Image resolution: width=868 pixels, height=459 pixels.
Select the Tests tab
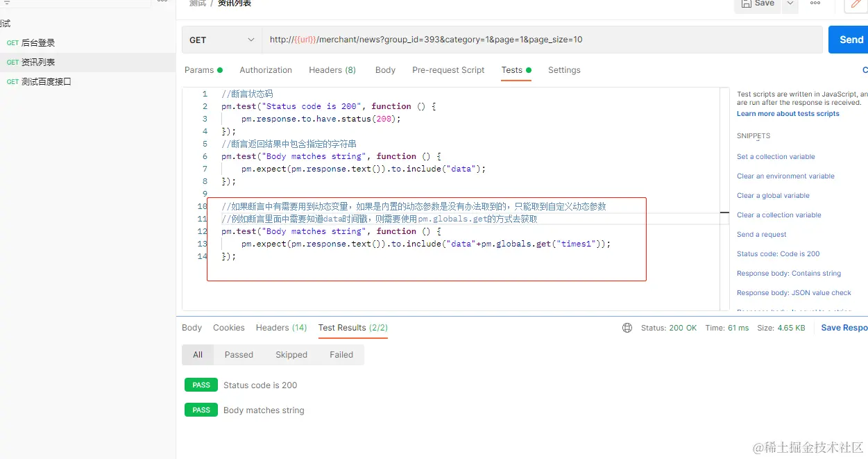(x=516, y=70)
